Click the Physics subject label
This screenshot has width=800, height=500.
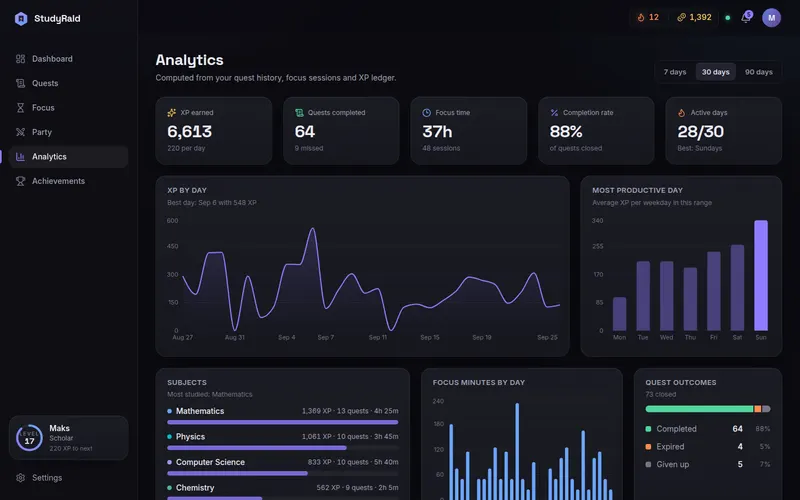click(x=190, y=437)
